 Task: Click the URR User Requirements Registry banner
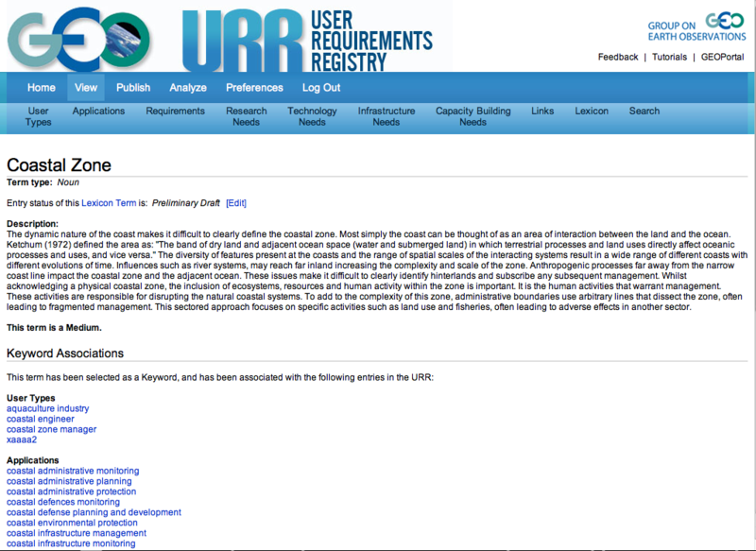coord(307,40)
